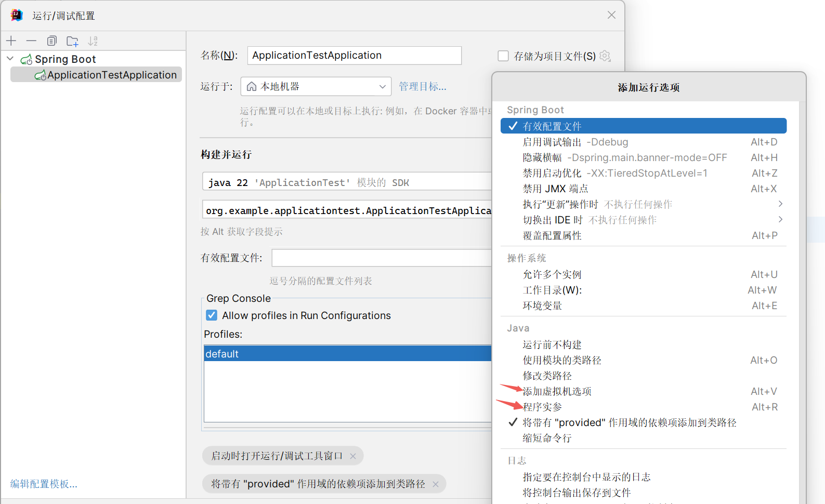The width and height of the screenshot is (825, 504).
Task: Click the Add New Configuration plus icon
Action: [x=11, y=41]
